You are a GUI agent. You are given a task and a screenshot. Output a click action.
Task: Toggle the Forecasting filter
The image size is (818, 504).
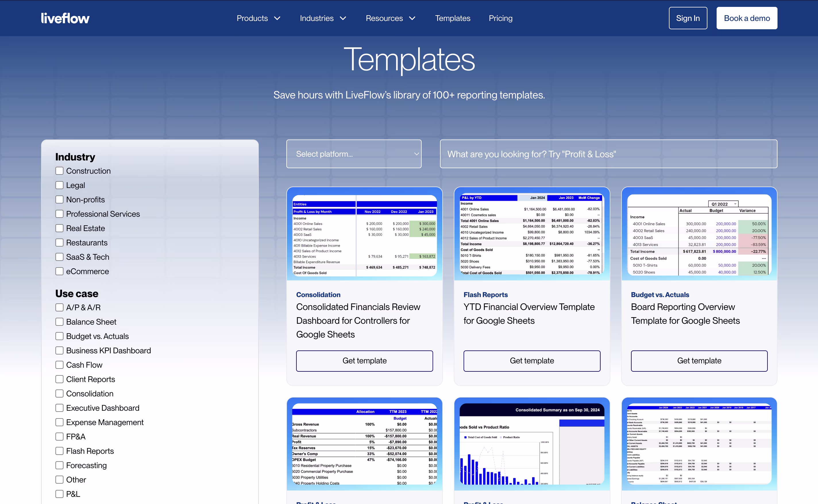coord(59,465)
